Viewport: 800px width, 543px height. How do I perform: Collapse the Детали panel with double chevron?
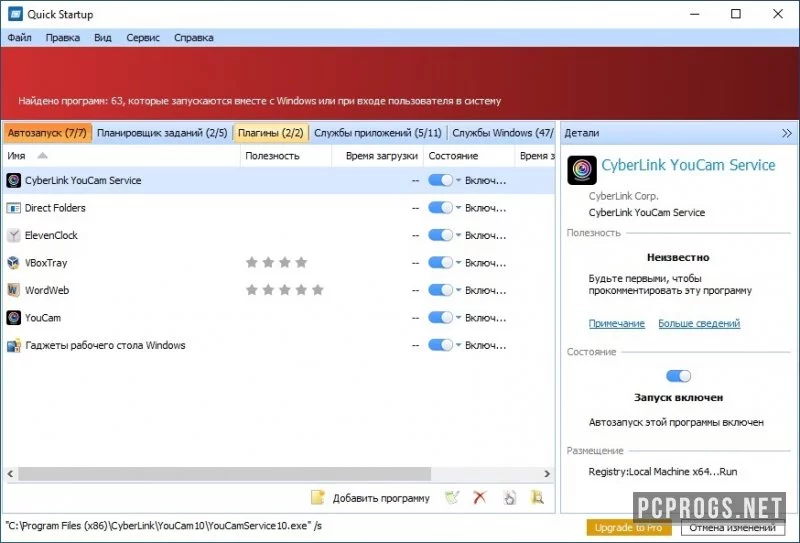point(787,133)
